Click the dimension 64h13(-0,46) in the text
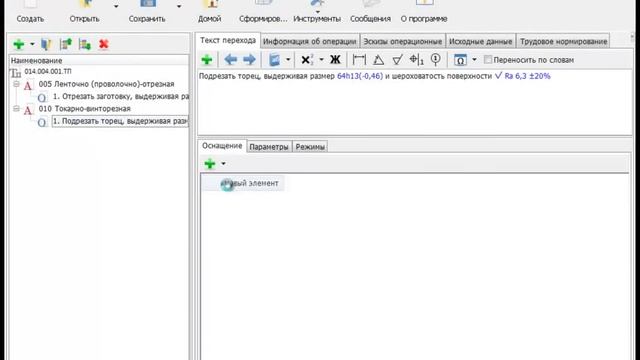 click(360, 76)
